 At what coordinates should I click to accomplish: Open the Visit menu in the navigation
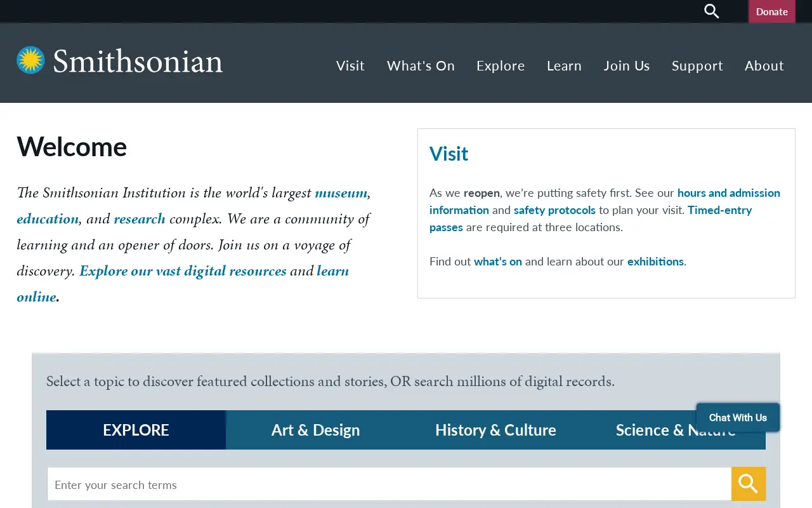click(x=350, y=65)
